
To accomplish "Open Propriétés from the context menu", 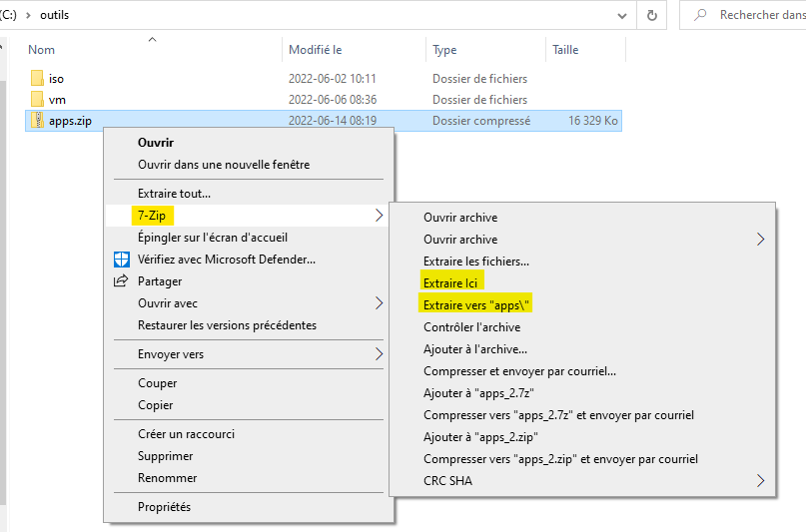I will point(164,507).
